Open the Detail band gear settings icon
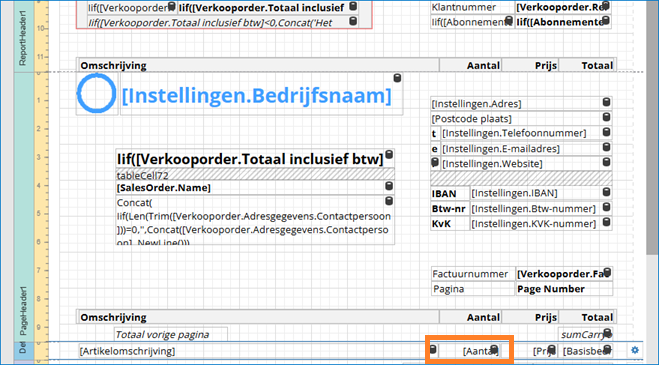Screen dimensions: 659x365 [635, 350]
